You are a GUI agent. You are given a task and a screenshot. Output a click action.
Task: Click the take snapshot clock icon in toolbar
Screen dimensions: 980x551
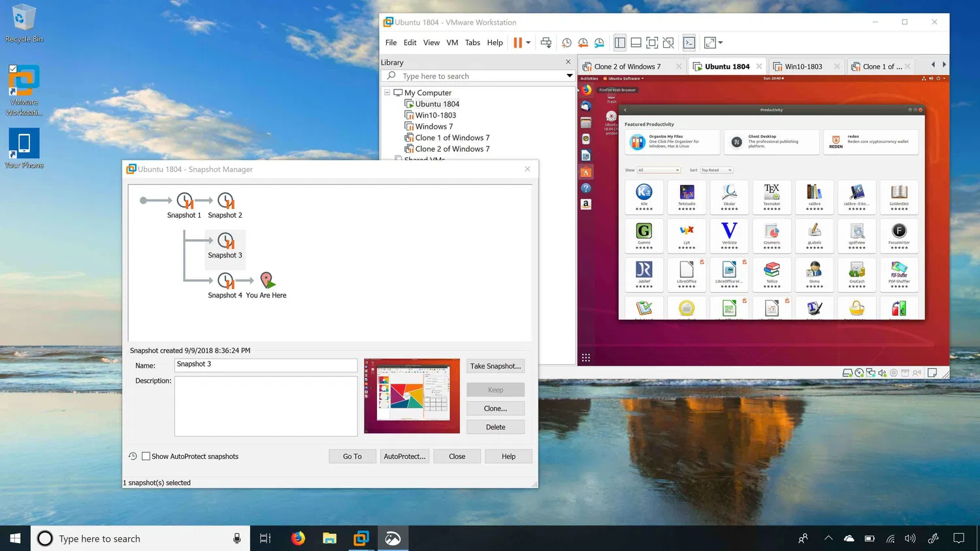coord(566,42)
